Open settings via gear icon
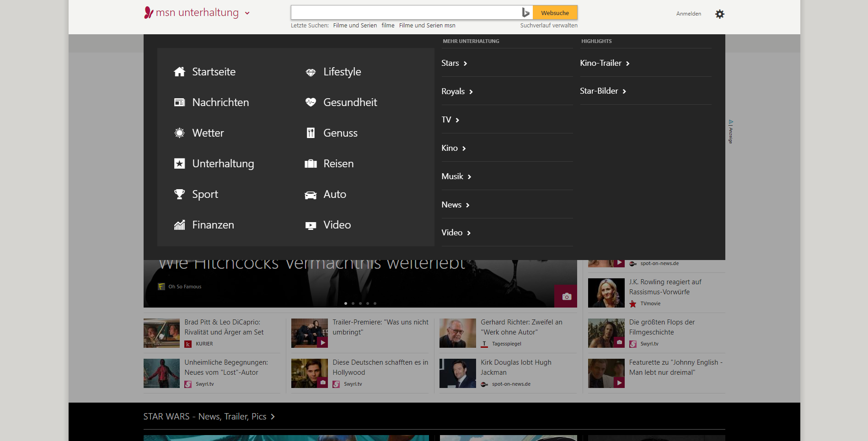 pos(720,14)
